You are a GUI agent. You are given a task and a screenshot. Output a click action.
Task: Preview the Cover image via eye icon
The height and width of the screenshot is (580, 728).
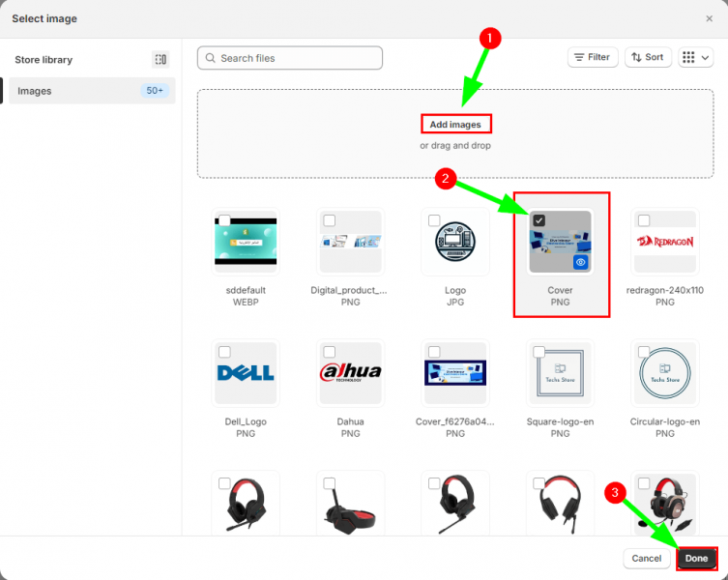point(580,262)
